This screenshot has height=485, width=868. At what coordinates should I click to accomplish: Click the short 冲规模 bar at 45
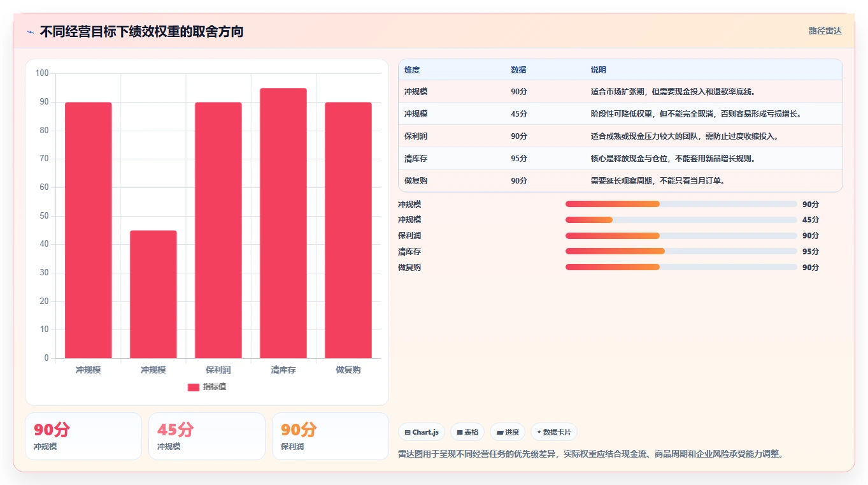[153, 294]
